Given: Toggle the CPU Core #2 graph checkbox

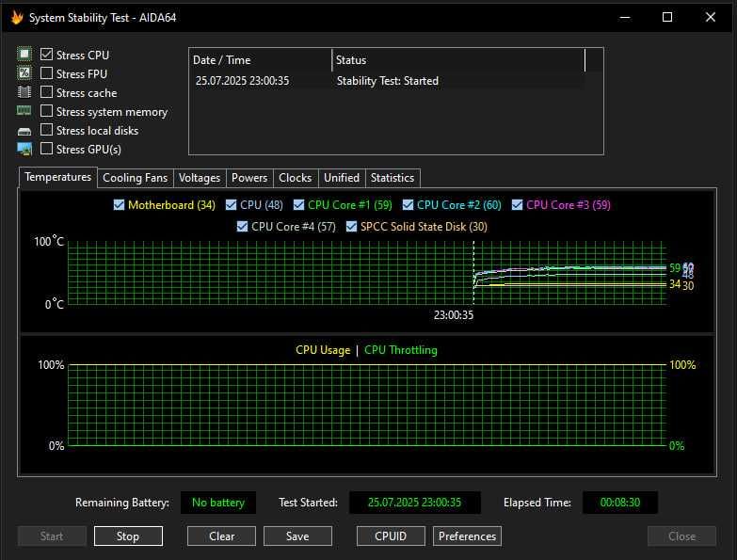Looking at the screenshot, I should click(x=408, y=205).
